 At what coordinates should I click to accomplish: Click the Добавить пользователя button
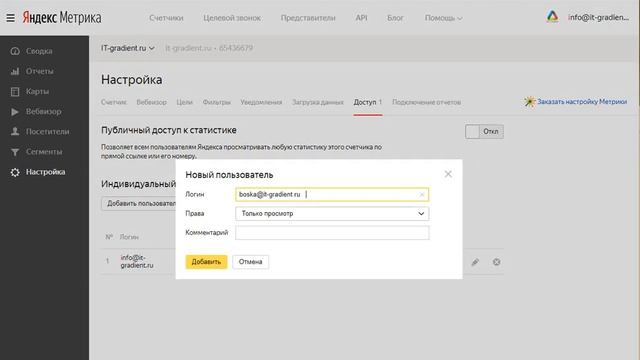click(x=138, y=203)
